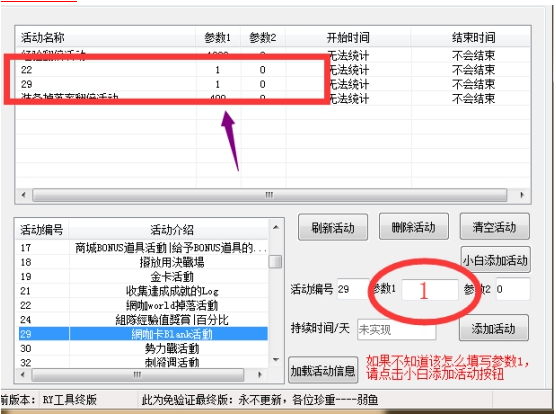This screenshot has height=414, width=556.
Task: Click the 删除活动 button
Action: click(413, 227)
